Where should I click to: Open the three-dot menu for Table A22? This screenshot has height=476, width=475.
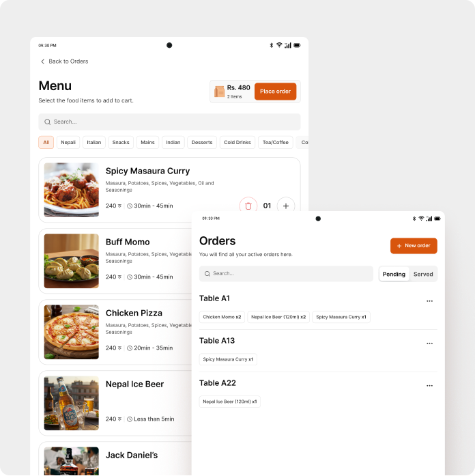point(429,386)
